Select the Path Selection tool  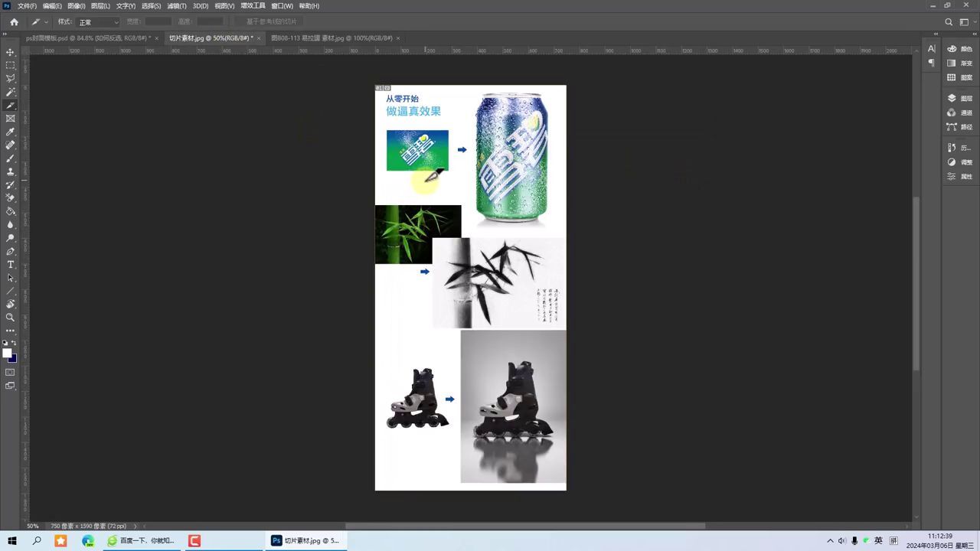[x=11, y=278]
